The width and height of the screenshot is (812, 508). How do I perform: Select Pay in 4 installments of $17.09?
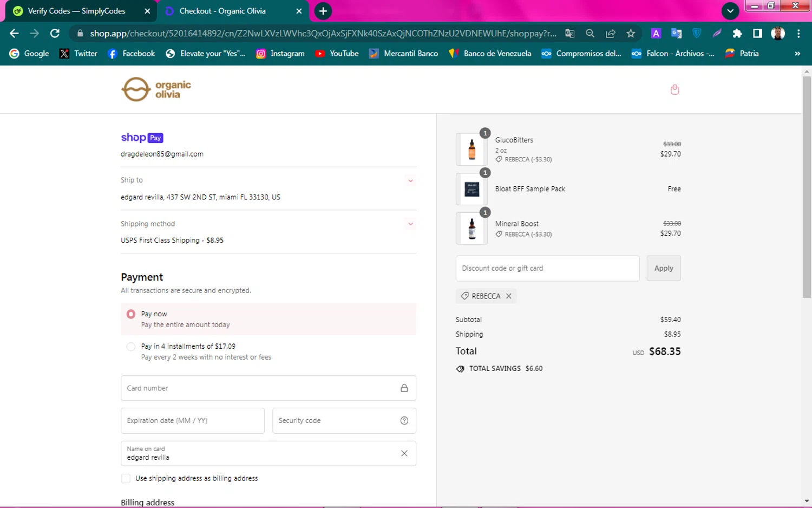131,347
